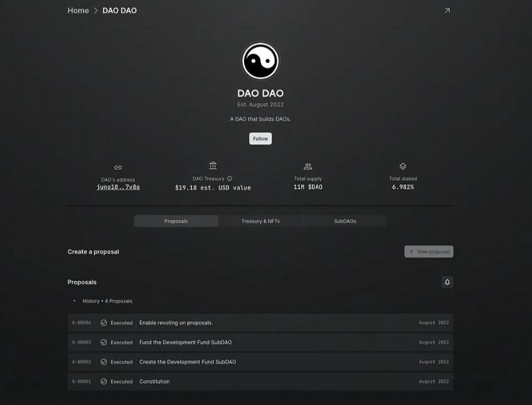Click the DAO Treasury bank icon

(x=213, y=166)
